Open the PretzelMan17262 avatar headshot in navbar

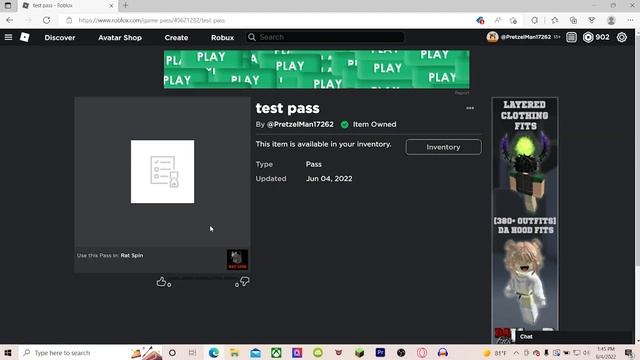[492, 37]
